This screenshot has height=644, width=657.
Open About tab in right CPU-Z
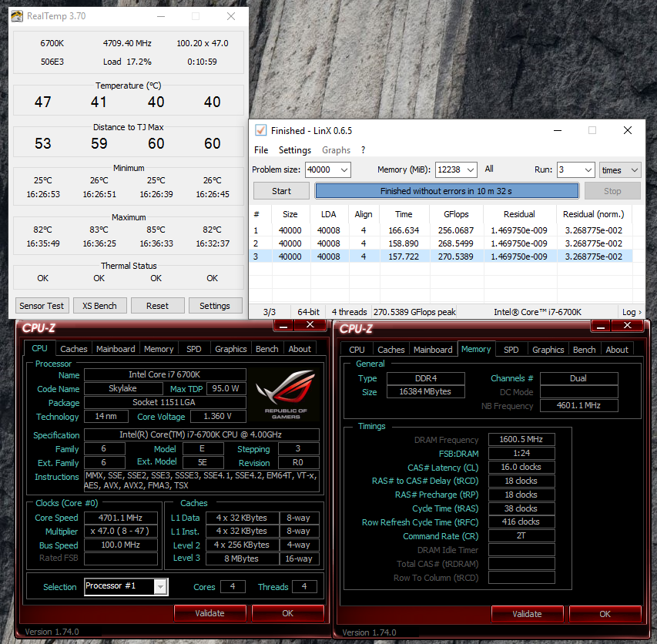click(616, 350)
